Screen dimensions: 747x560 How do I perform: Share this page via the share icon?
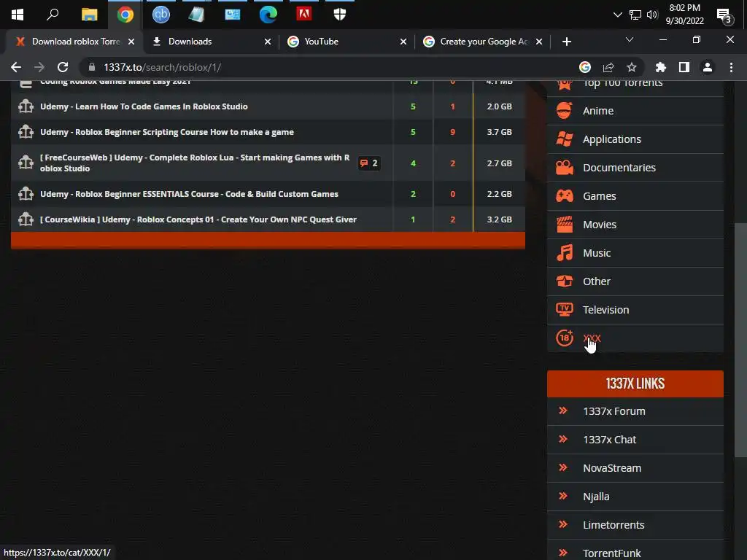(x=608, y=67)
